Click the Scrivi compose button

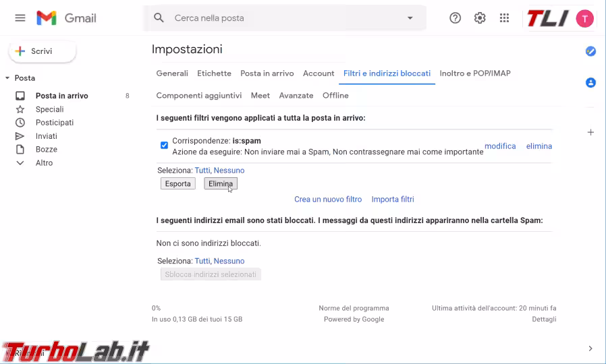point(42,51)
